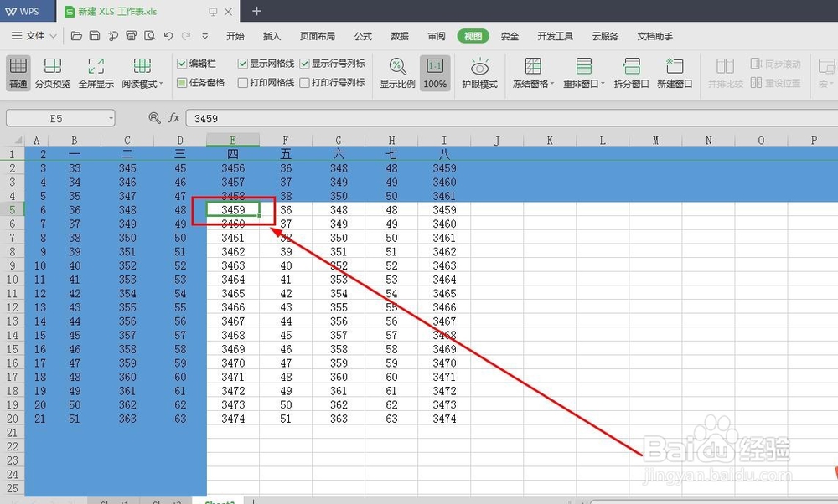Viewport: 838px width, 504px height.
Task: Open the 文件 file menu
Action: 34,36
